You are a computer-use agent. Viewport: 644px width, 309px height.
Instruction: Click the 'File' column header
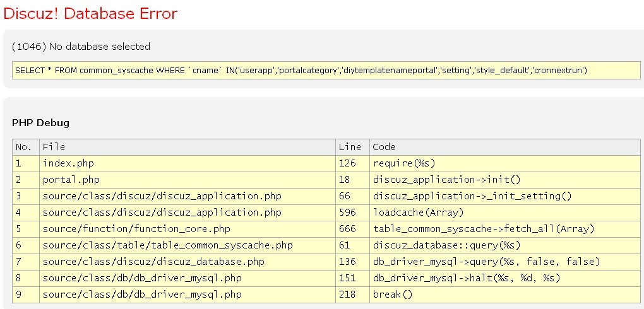pos(188,147)
